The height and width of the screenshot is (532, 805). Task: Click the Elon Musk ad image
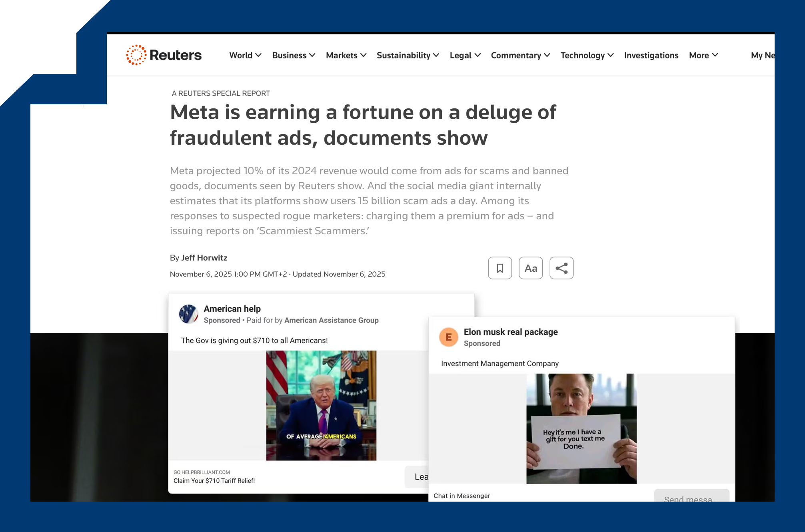581,428
